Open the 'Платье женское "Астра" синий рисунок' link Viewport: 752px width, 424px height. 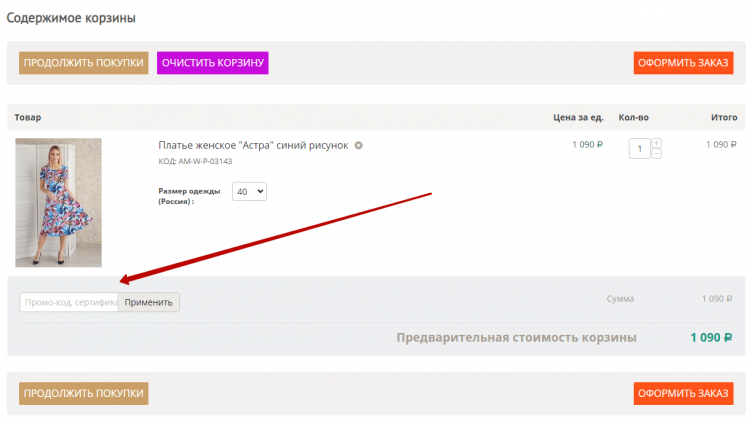pyautogui.click(x=253, y=145)
